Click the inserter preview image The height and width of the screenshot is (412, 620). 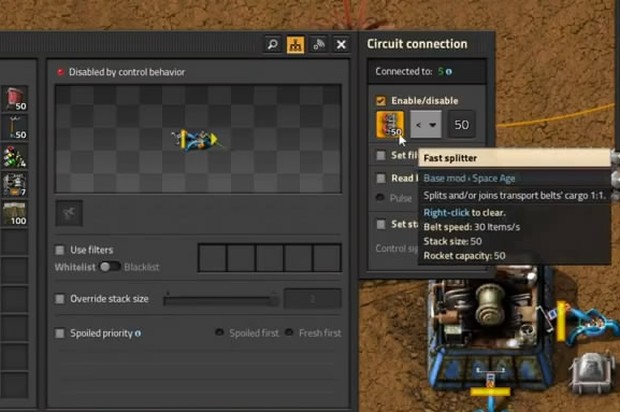point(198,139)
